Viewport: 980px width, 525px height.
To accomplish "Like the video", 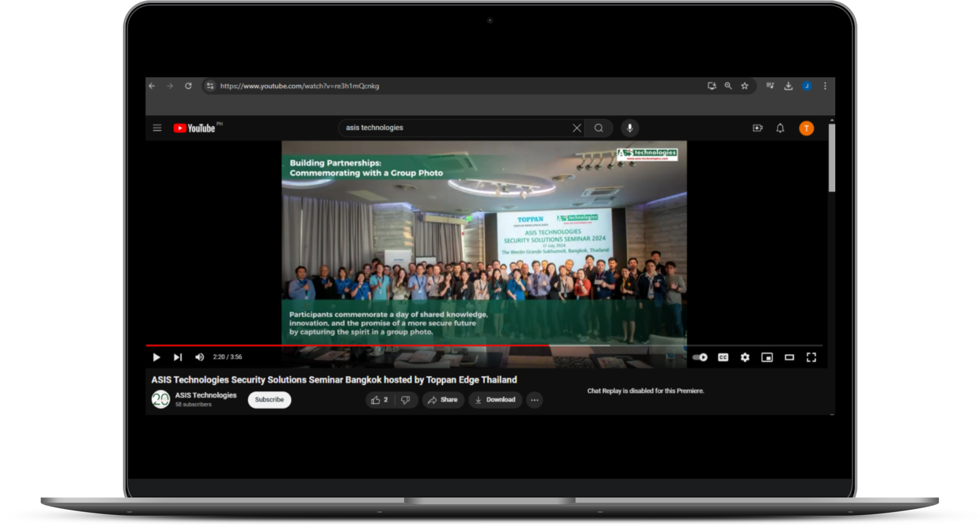I will 379,400.
